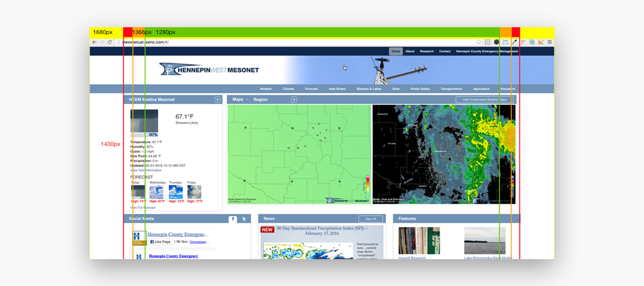The image size is (644, 286).
Task: Click the Hennepin West Mesonet logo
Action: (x=209, y=69)
